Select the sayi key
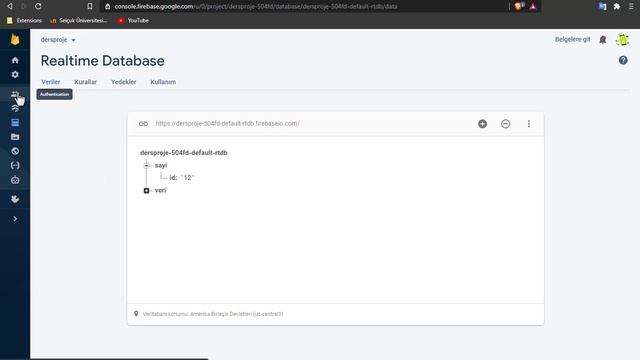This screenshot has height=360, width=640. click(x=161, y=165)
